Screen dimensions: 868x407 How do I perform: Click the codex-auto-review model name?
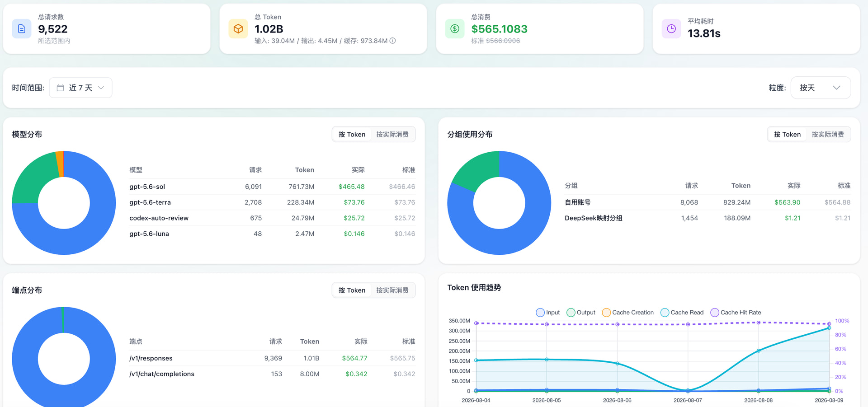(x=159, y=218)
